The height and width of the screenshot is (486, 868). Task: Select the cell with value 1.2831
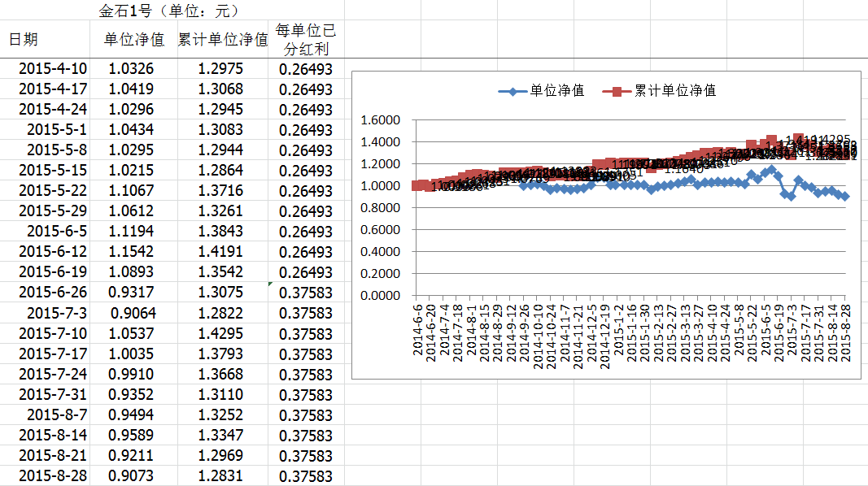[x=220, y=475]
